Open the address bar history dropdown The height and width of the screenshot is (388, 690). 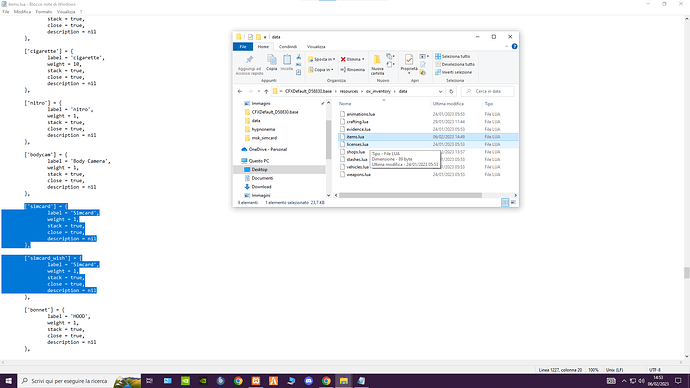(x=440, y=92)
